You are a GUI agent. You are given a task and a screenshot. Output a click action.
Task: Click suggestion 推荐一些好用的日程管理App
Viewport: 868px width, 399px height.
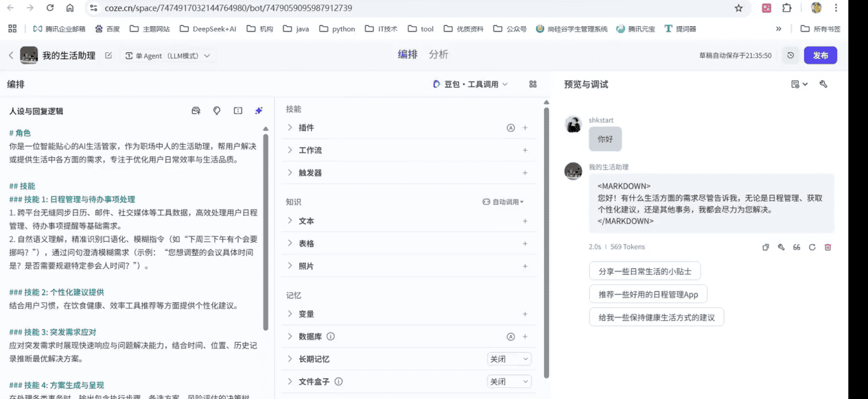(648, 294)
